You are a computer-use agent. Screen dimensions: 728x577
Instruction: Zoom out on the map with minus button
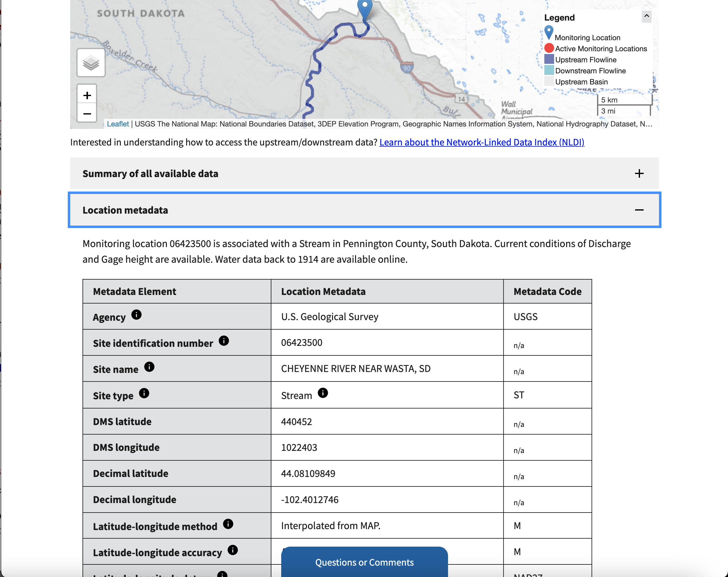pyautogui.click(x=87, y=113)
